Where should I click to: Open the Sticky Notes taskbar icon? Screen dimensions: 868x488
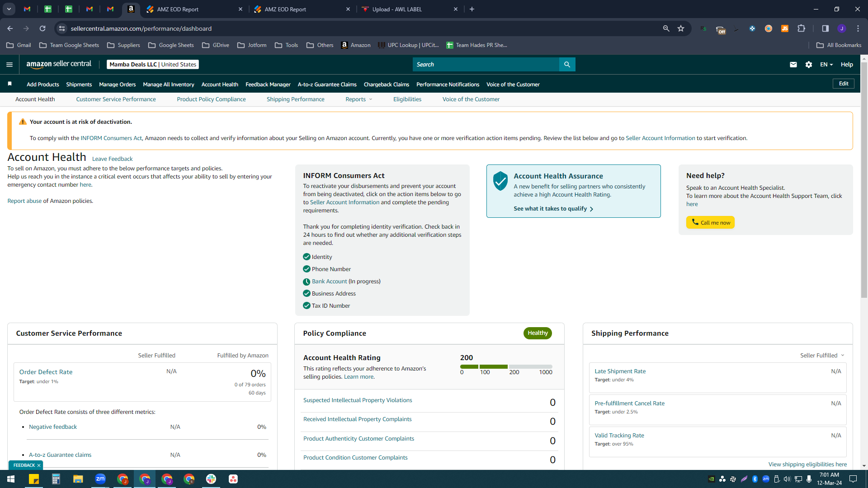34,479
